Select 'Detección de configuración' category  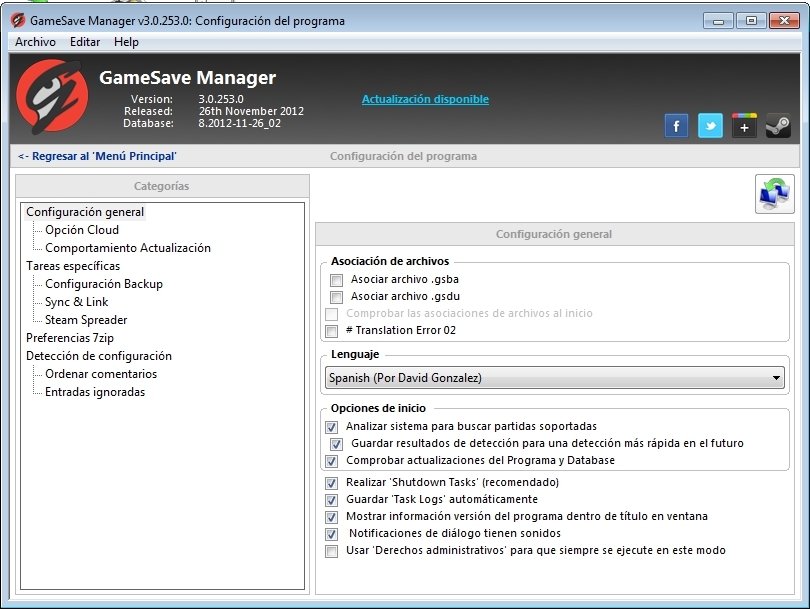99,356
